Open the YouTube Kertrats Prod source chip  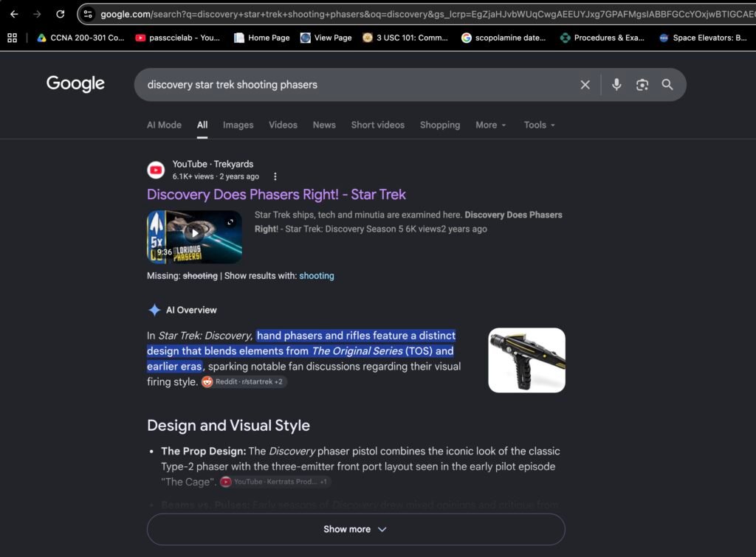click(x=275, y=481)
